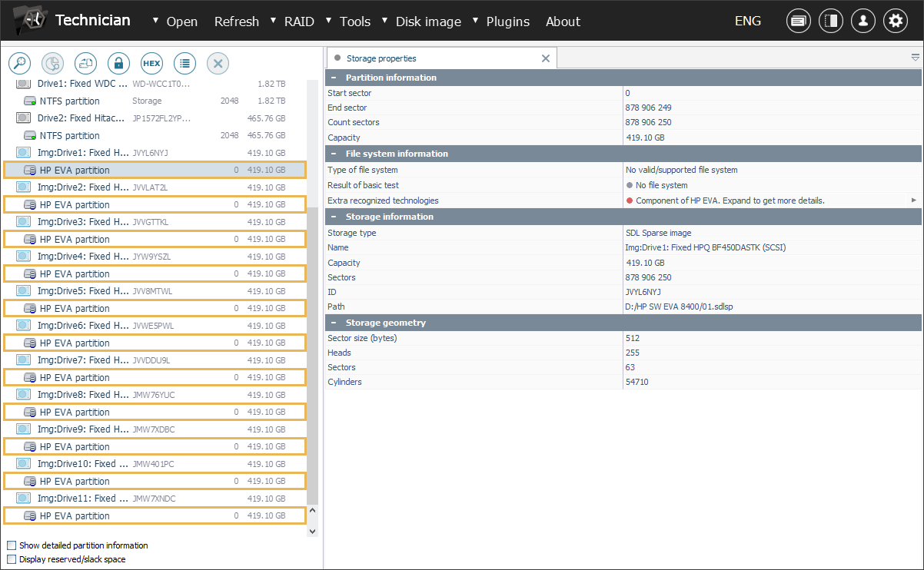Open the RAID menu dropdown arrow

pos(274,20)
